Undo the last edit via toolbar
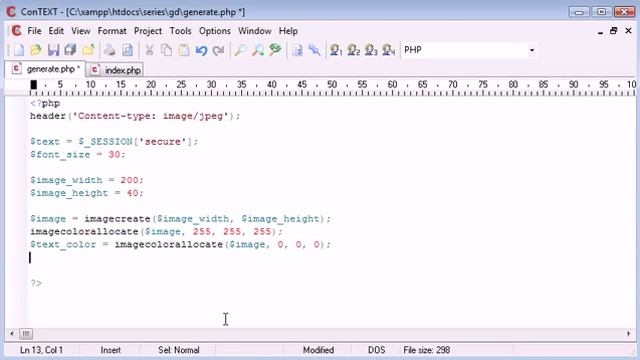The height and width of the screenshot is (360, 640). [x=201, y=50]
